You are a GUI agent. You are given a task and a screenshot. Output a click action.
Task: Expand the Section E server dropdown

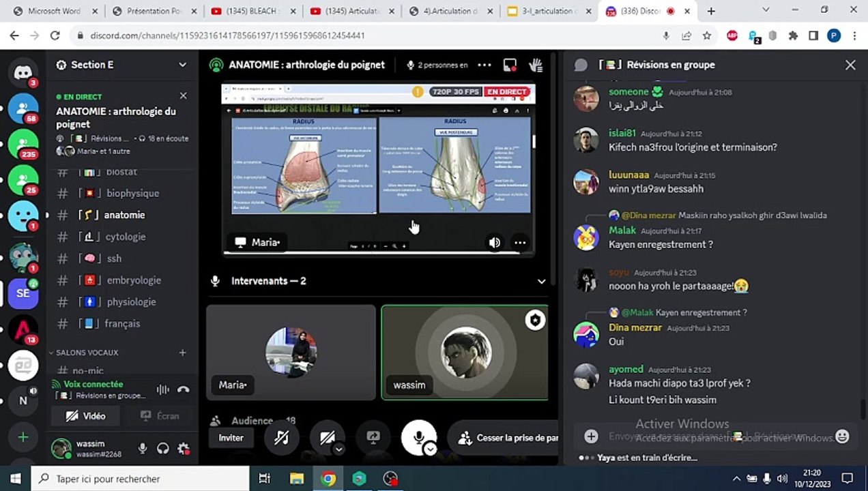[182, 65]
